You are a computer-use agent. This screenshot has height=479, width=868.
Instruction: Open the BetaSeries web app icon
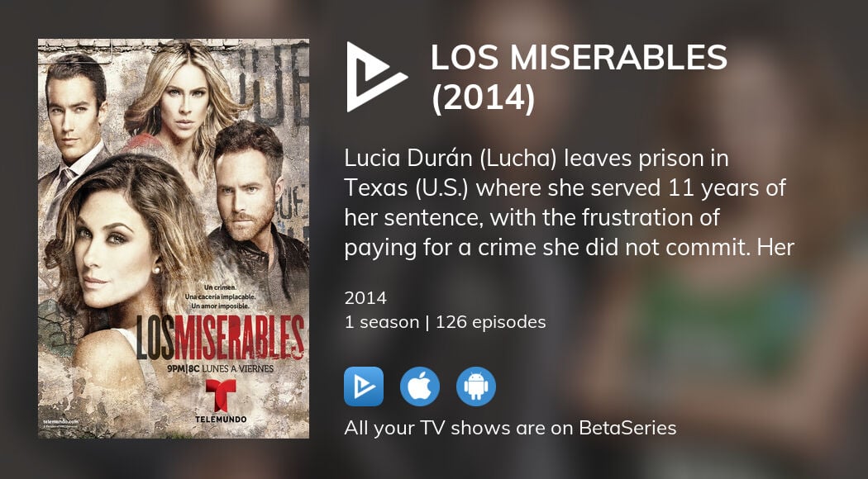point(364,387)
